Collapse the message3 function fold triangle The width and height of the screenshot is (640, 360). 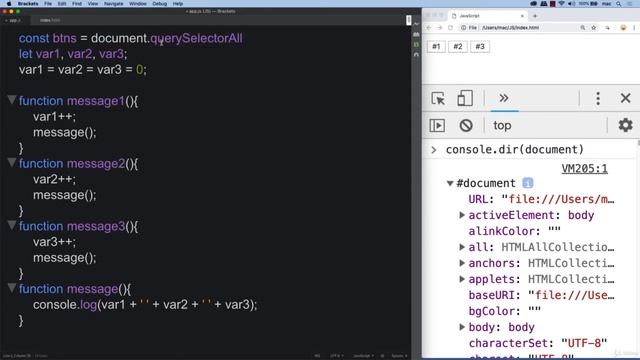pyautogui.click(x=12, y=225)
